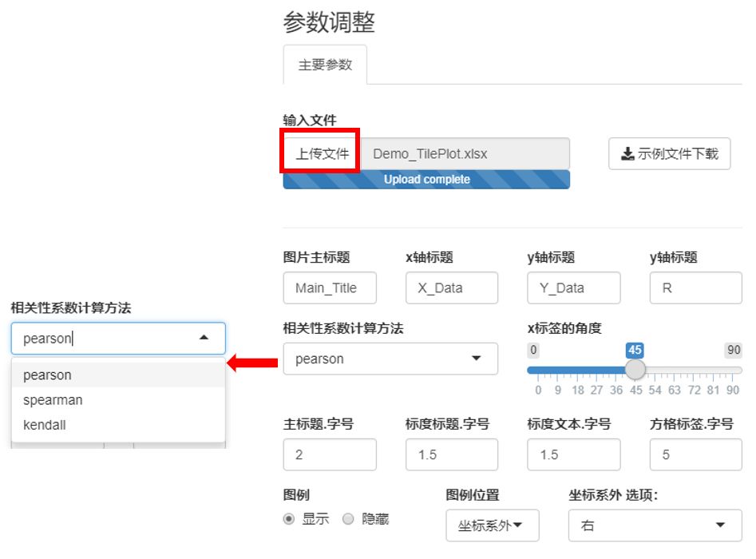
Task: Click the Main_Title title input field
Action: tap(330, 287)
